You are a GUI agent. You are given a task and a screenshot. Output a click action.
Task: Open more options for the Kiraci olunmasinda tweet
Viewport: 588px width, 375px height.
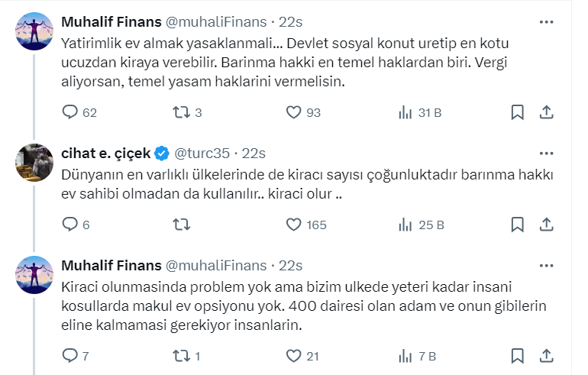546,265
